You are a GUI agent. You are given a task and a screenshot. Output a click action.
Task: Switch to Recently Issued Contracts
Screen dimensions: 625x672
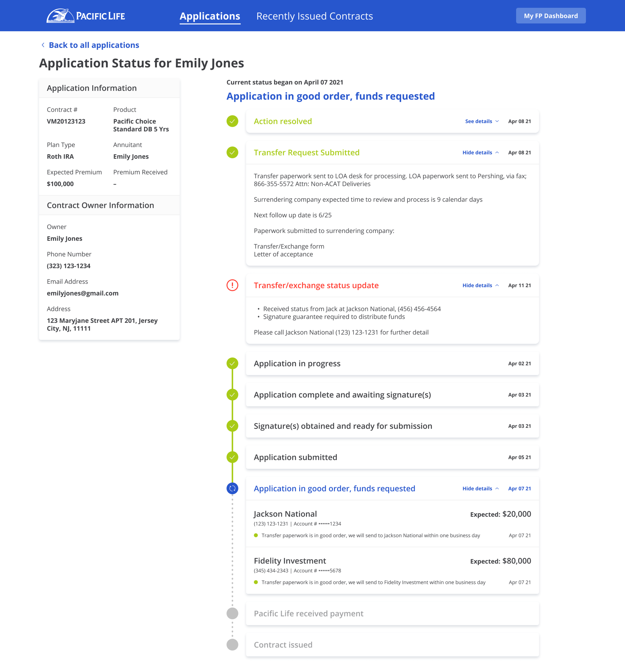click(314, 15)
